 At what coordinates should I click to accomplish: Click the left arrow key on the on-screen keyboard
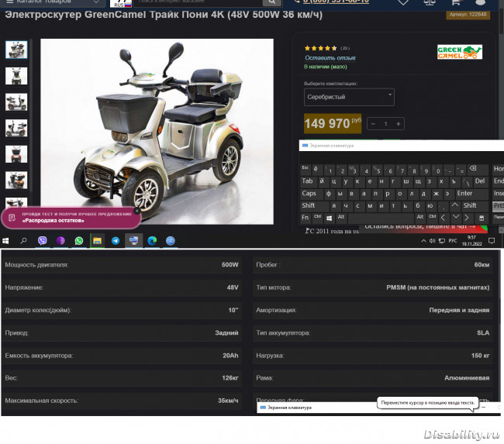pos(444,219)
